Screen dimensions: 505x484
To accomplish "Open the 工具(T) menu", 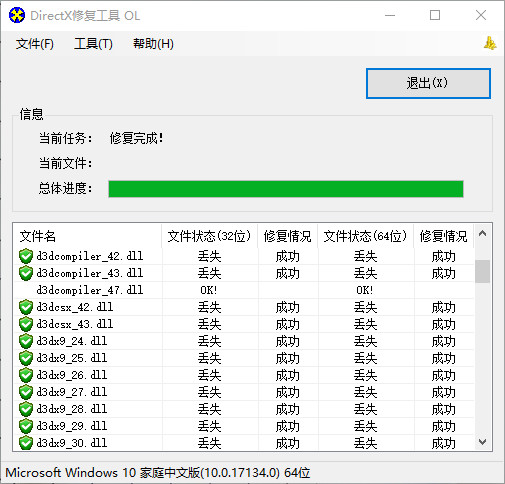I will point(93,44).
